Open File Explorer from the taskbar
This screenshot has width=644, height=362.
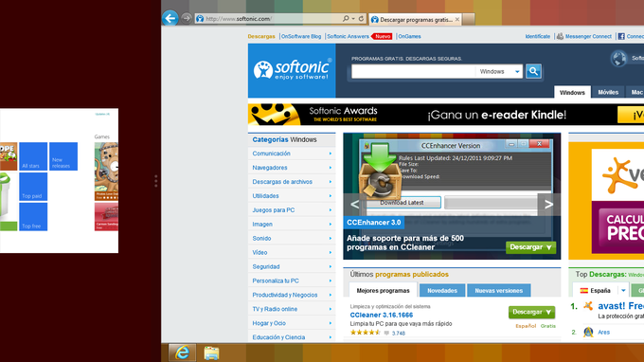click(211, 353)
